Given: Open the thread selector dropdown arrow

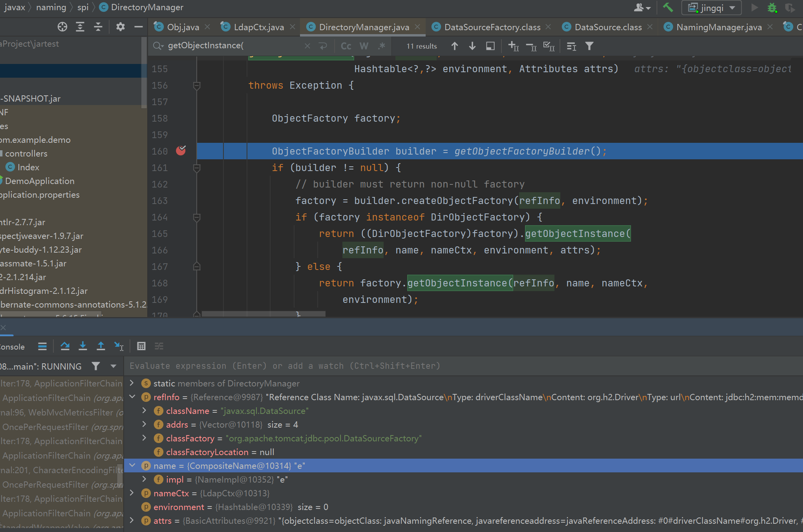Looking at the screenshot, I should coord(113,366).
